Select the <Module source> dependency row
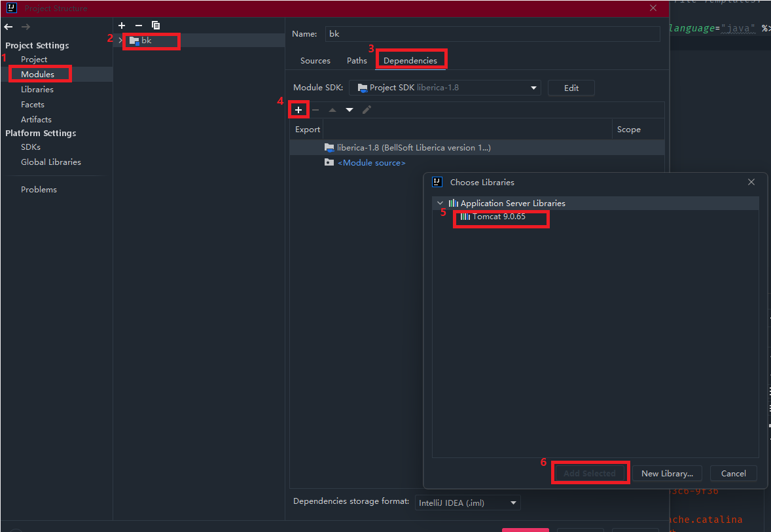 [x=477, y=162]
